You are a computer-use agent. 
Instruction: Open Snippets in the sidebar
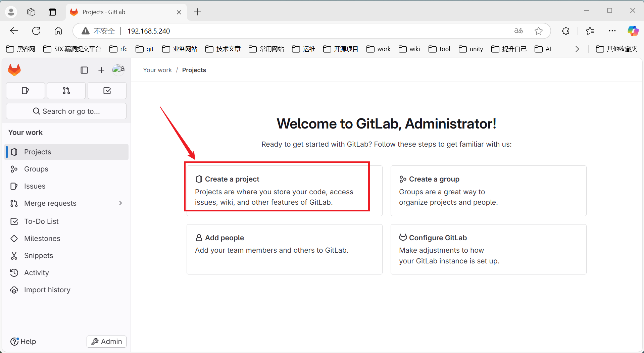pos(66,256)
